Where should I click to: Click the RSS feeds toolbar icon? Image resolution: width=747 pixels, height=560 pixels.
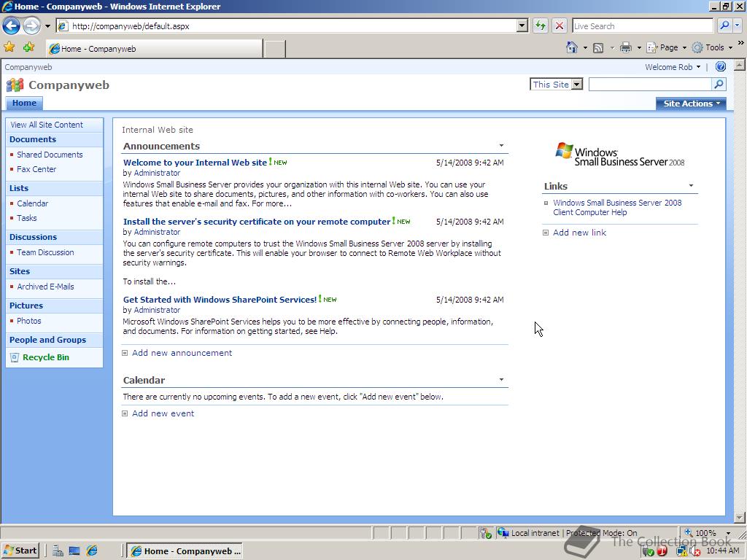(x=598, y=47)
